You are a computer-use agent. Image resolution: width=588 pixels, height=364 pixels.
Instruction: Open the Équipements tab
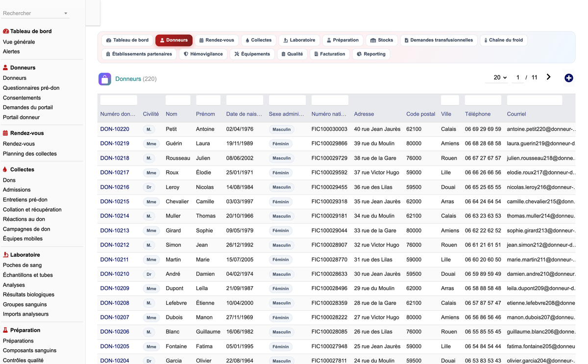[x=252, y=54]
